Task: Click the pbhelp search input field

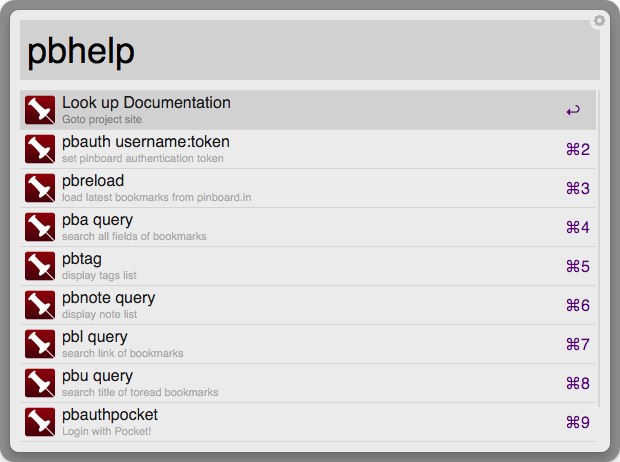Action: 310,50
